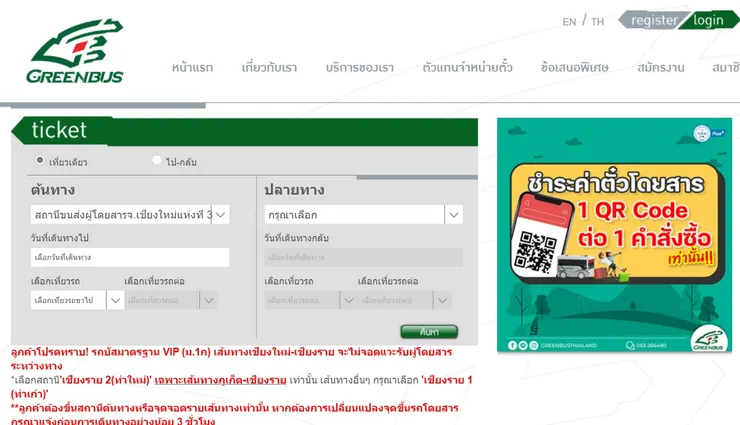740x425 pixels.
Task: Click the phone number 053-266480 in banner
Action: click(651, 345)
